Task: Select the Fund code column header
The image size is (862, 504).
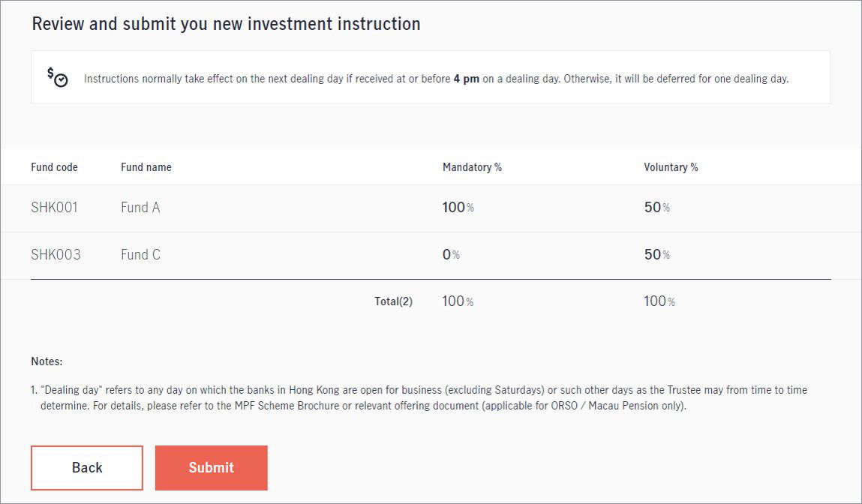Action: point(55,167)
